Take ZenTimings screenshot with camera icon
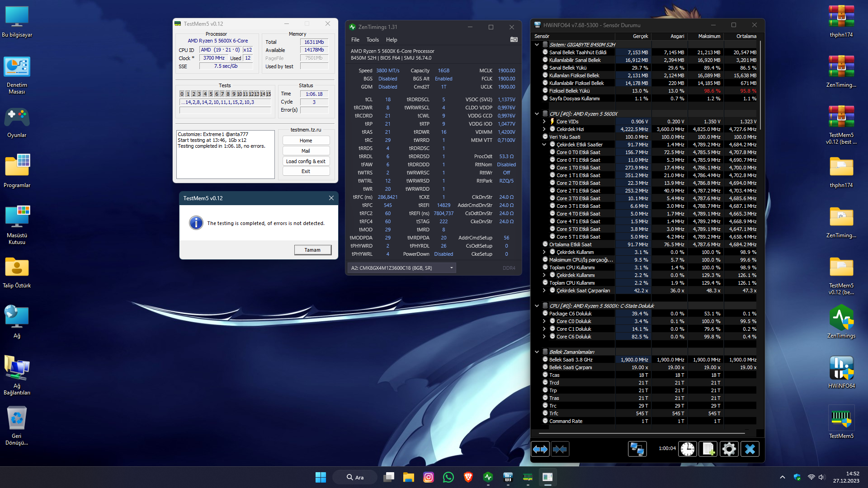 [x=514, y=40]
